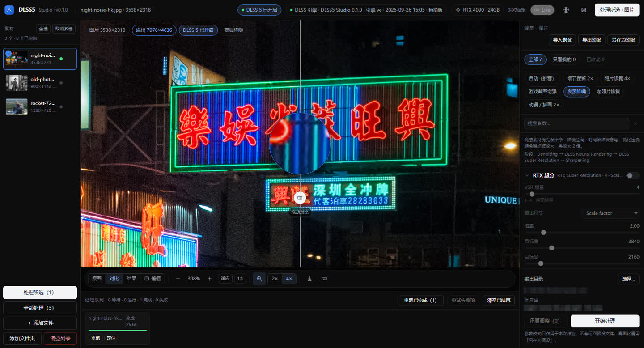Click the zoom in plus icon

(210, 279)
